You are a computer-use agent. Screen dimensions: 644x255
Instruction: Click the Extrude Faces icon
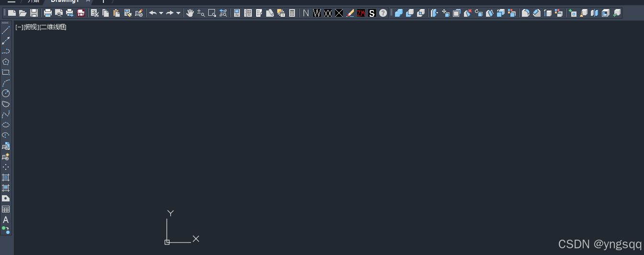pyautogui.click(x=435, y=13)
